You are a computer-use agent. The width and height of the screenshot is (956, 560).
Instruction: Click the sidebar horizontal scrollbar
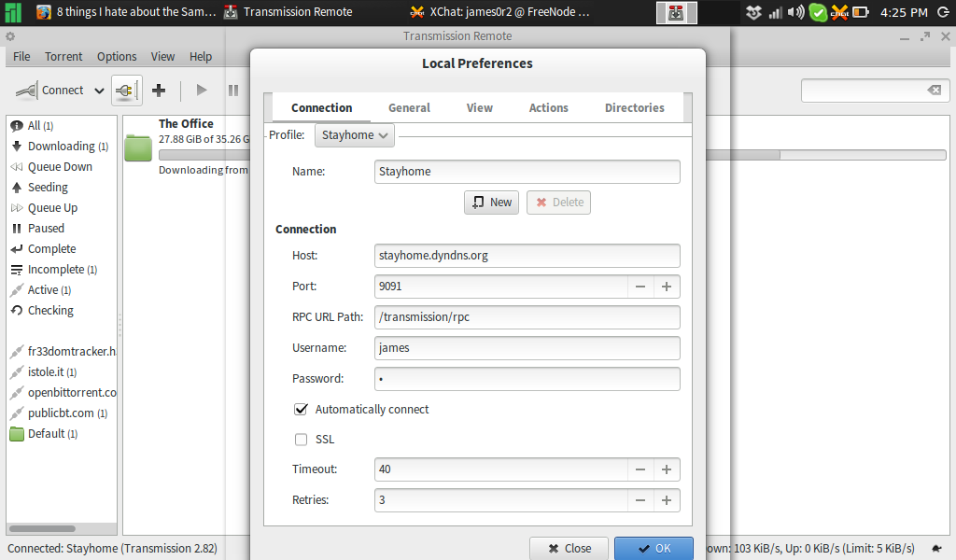[x=43, y=528]
